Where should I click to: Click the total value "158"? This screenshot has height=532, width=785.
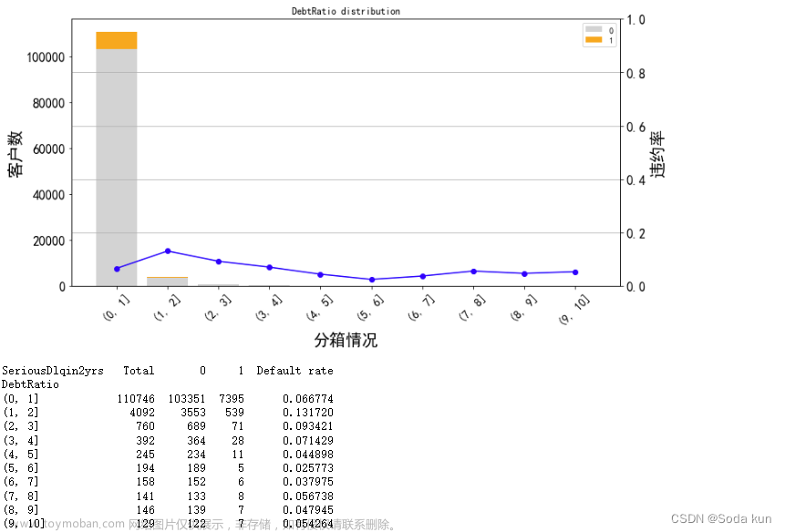[145, 482]
